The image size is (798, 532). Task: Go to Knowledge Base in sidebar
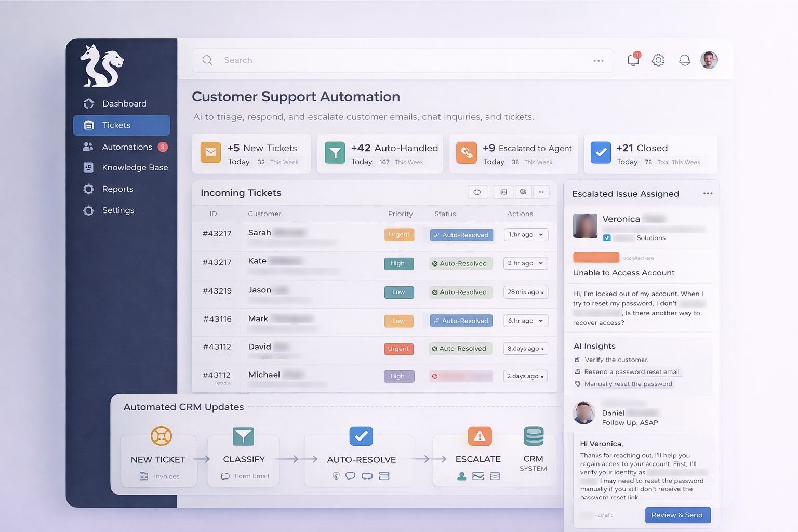coord(135,167)
